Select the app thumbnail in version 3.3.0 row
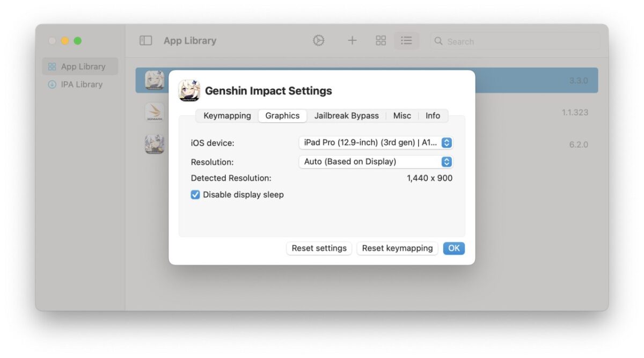The width and height of the screenshot is (644, 358). [x=155, y=81]
